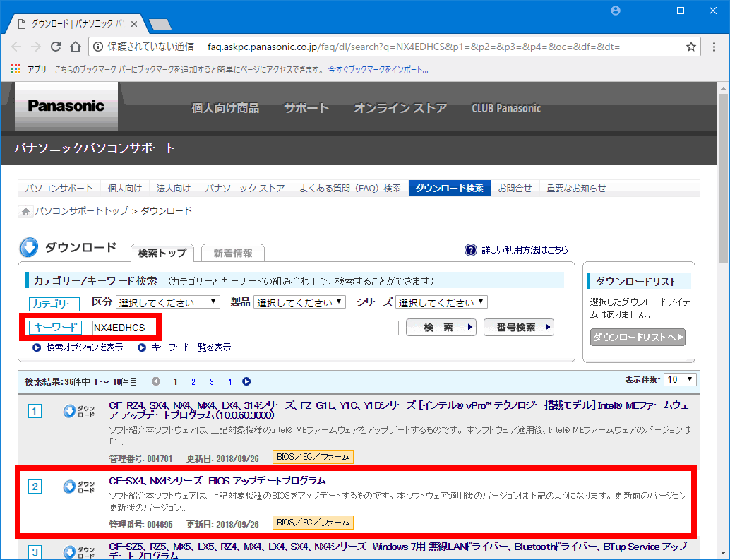This screenshot has width=730, height=560.
Task: Click the ダウンロード globe icon beside result 2
Action: [68, 486]
